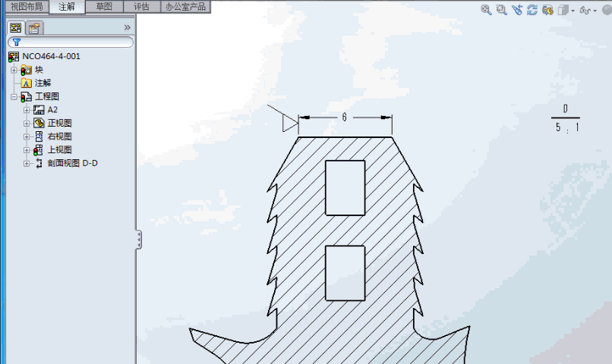Expand the 上视图 node

coord(27,149)
